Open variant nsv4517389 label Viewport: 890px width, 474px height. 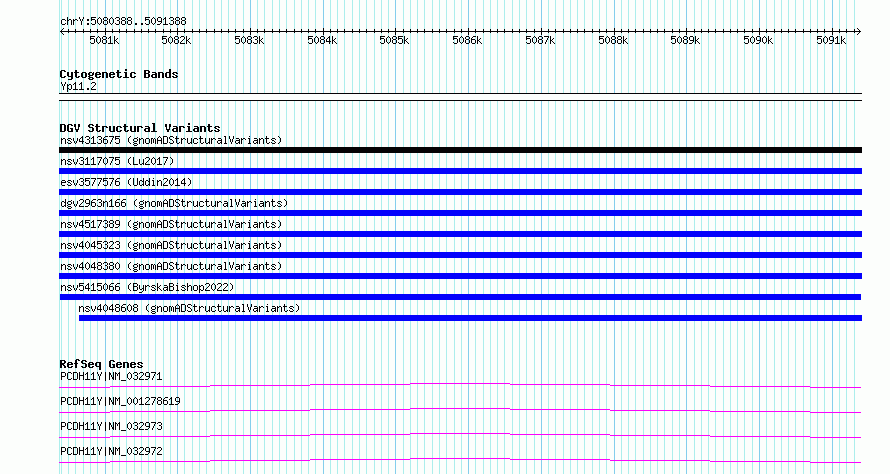[x=171, y=224]
